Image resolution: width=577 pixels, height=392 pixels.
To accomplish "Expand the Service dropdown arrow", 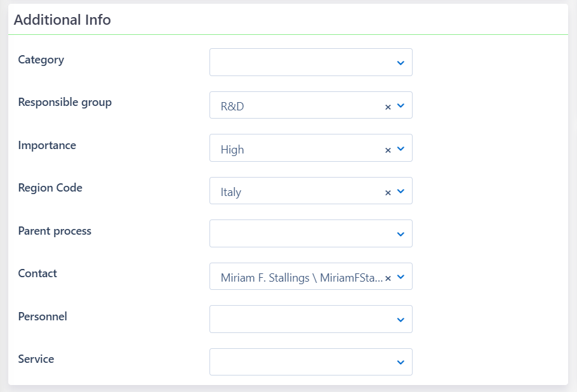I will click(x=401, y=362).
